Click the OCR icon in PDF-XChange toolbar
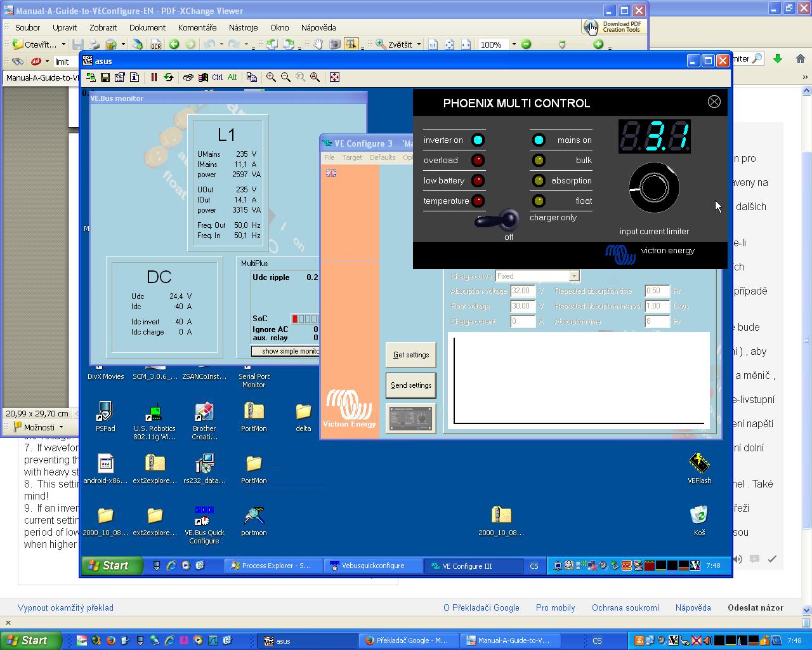The image size is (812, 650). (155, 44)
